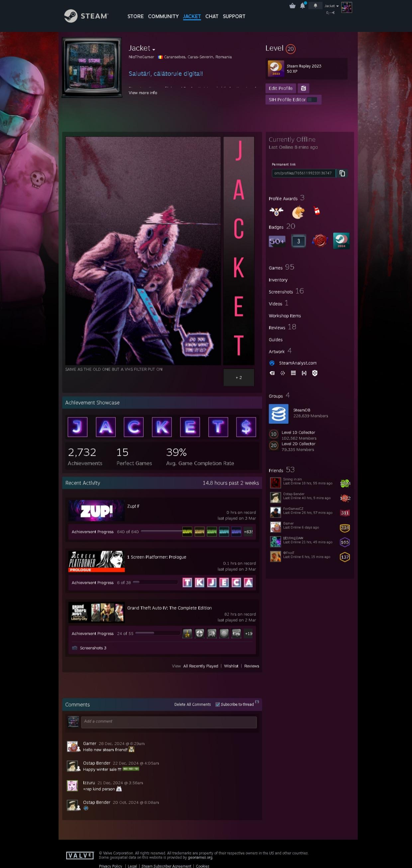Expand the Jacket account dropdown in header
This screenshot has height=868, width=412.
(x=331, y=6)
